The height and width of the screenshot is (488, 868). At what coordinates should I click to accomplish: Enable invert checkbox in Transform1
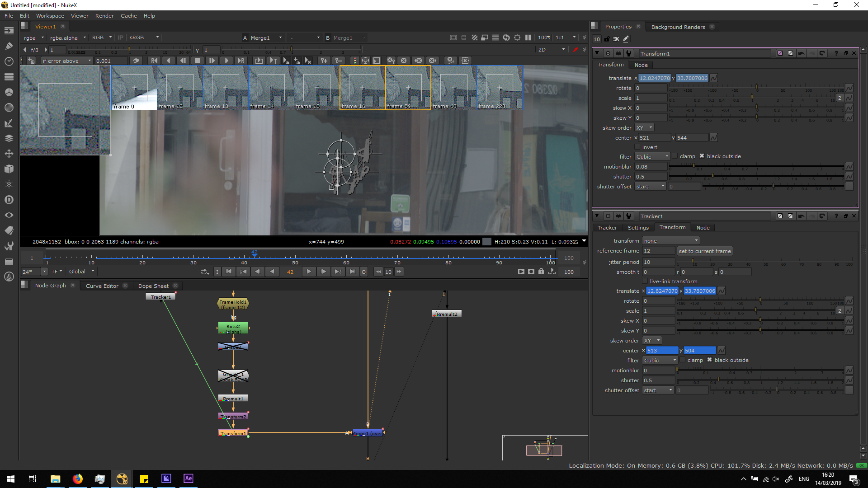[637, 147]
